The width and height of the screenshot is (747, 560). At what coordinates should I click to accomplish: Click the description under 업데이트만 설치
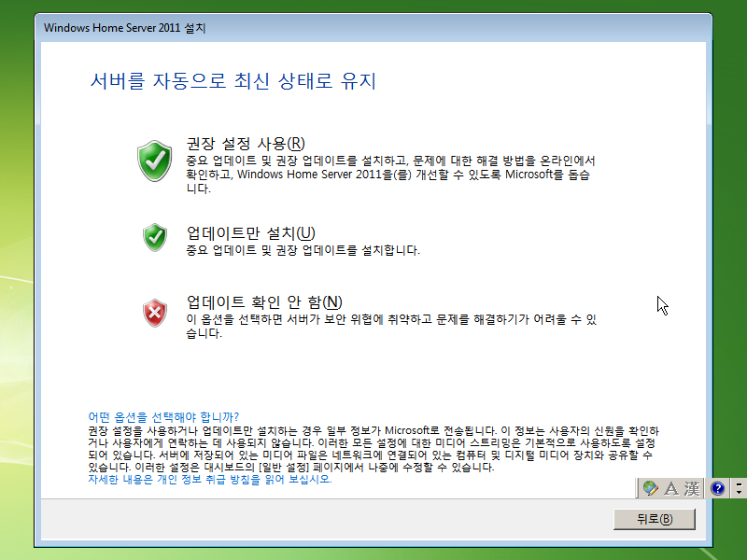(303, 250)
